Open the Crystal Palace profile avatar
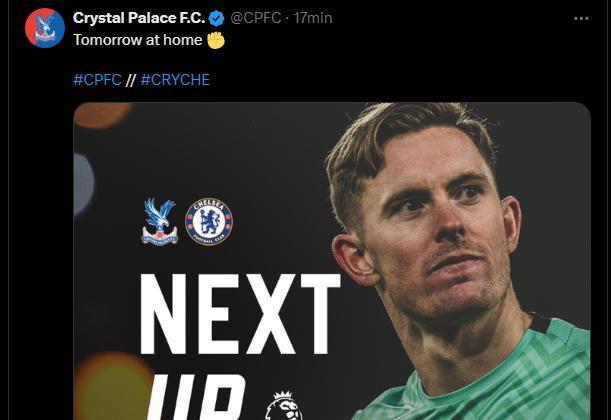Viewport: 611px width, 420px height. click(x=45, y=28)
